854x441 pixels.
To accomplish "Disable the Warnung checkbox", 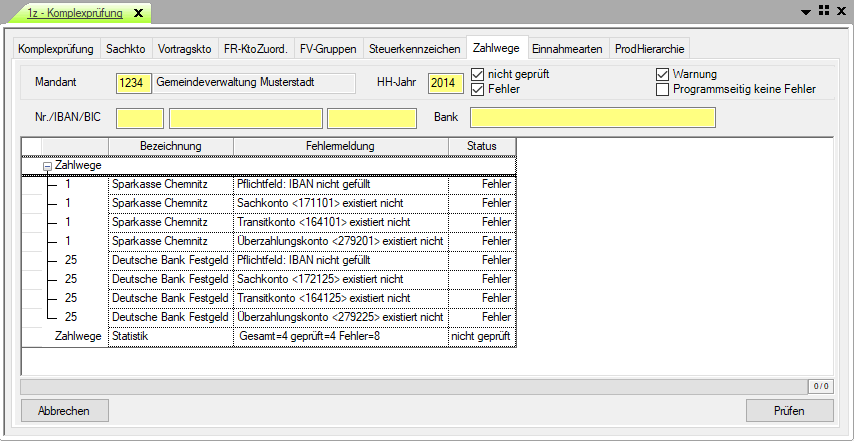I will point(662,75).
